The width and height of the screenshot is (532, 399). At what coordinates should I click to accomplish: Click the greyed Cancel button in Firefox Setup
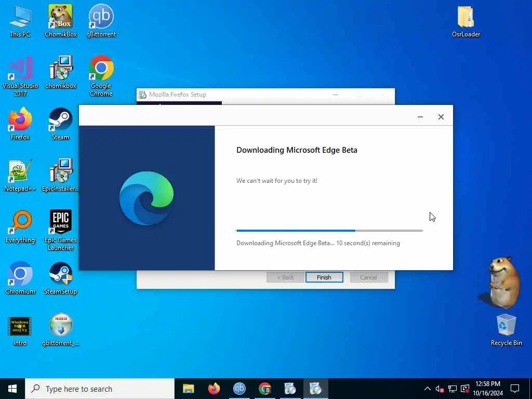point(368,277)
